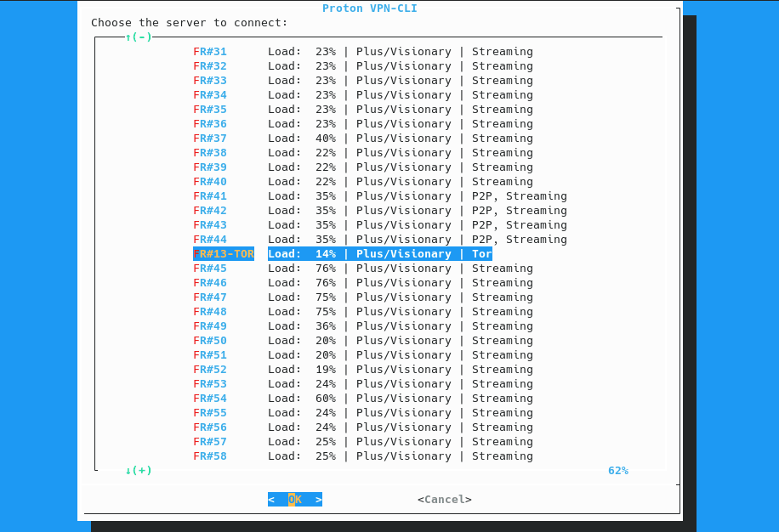Select server FR#31 row

tap(363, 52)
